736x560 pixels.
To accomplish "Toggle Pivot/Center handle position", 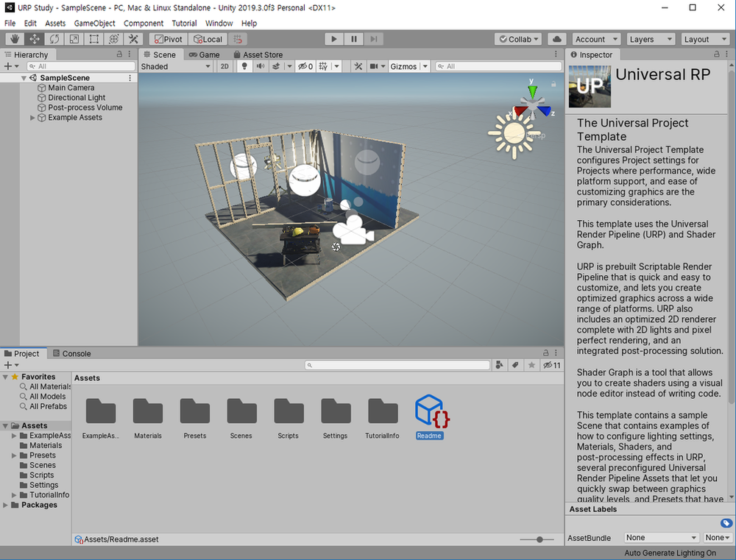I will (168, 39).
